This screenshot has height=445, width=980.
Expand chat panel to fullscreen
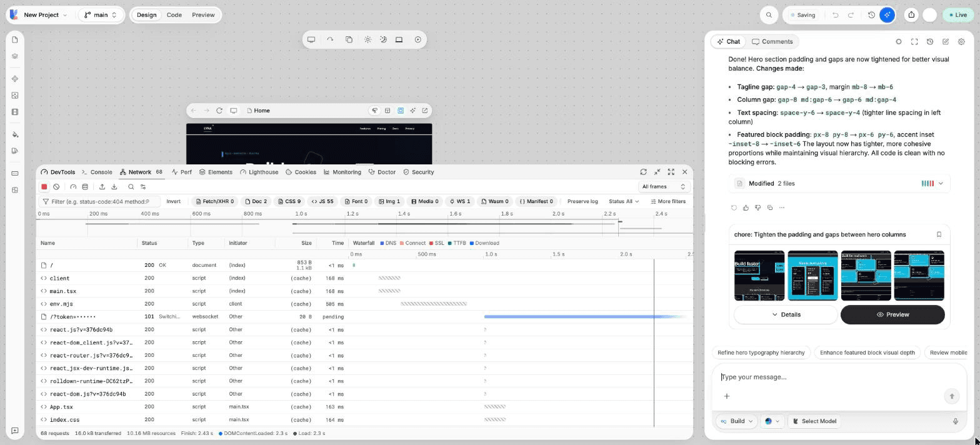914,42
